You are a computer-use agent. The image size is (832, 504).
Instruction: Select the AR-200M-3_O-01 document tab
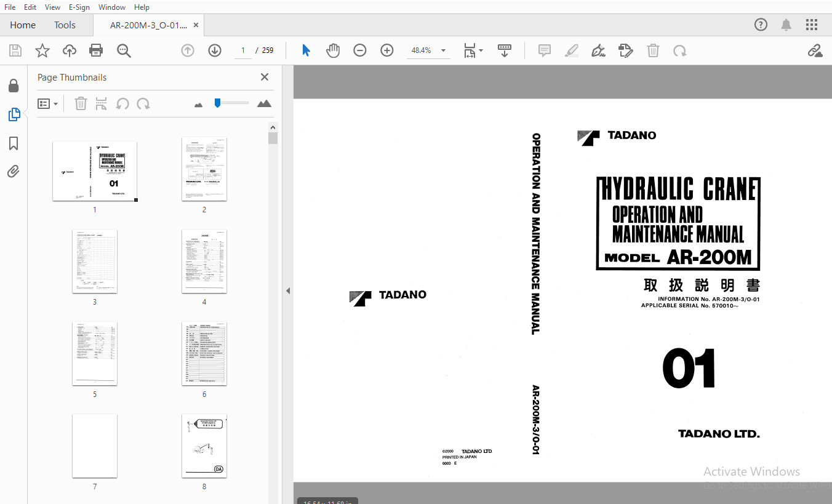tap(148, 25)
